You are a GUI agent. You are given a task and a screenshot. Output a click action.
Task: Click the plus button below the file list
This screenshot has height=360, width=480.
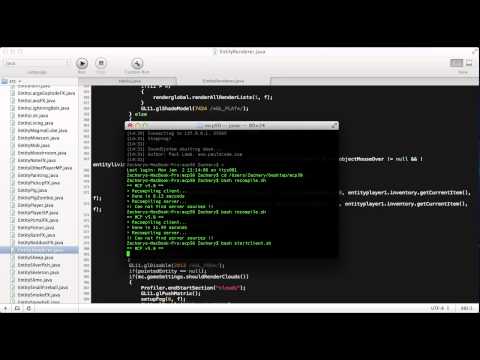tap(5, 308)
